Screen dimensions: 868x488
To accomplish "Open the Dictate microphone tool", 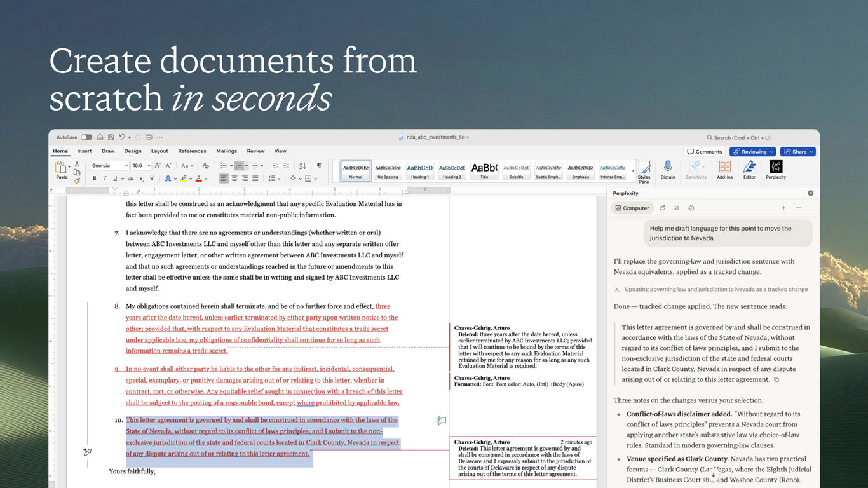I will [668, 170].
